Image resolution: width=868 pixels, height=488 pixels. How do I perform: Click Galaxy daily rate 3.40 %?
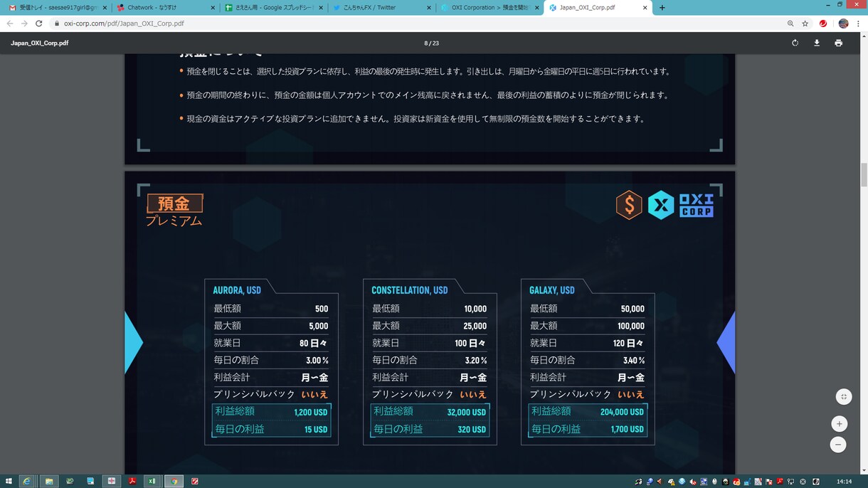634,361
